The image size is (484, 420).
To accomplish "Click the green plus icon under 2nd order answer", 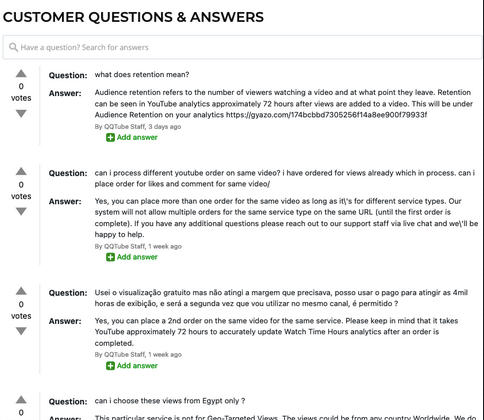I will pyautogui.click(x=110, y=366).
